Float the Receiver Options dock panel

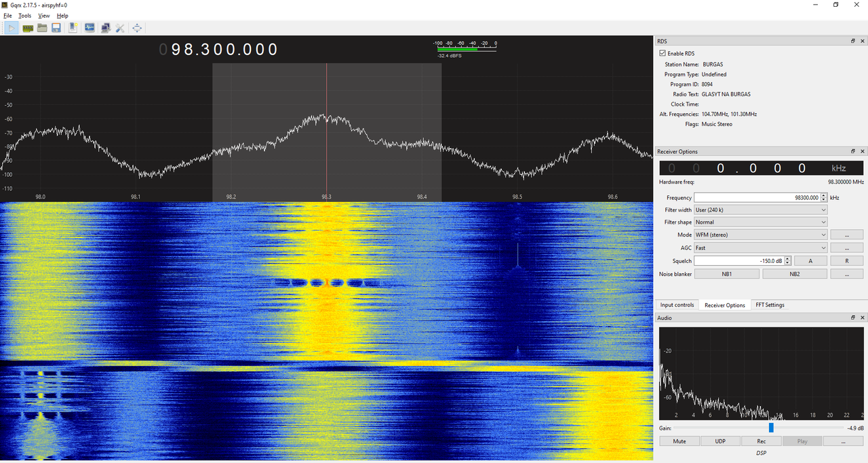pyautogui.click(x=853, y=152)
